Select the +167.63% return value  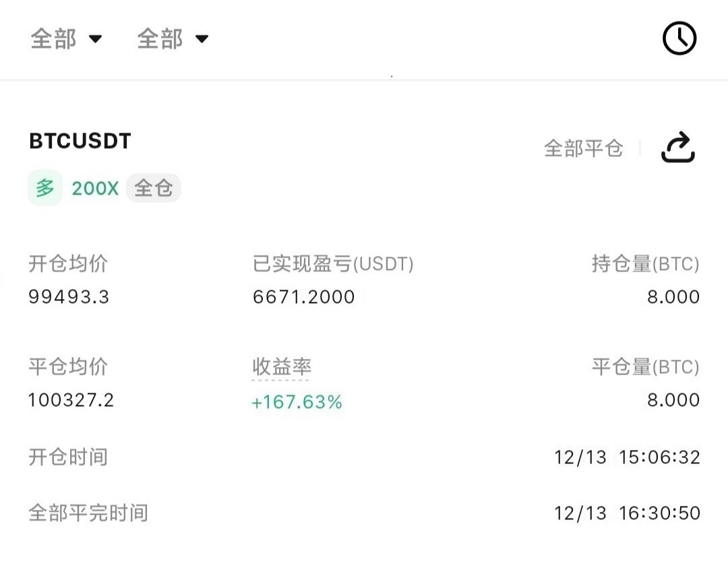297,402
